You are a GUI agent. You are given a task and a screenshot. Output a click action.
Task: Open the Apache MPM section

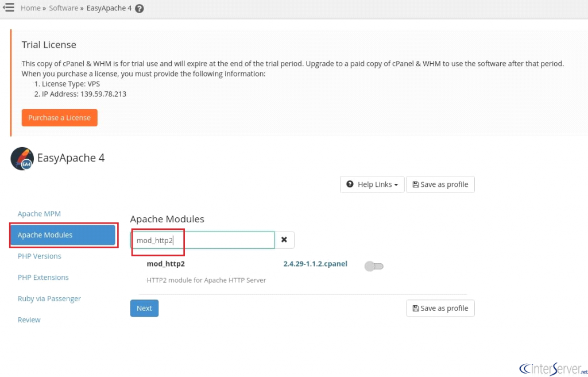[39, 214]
